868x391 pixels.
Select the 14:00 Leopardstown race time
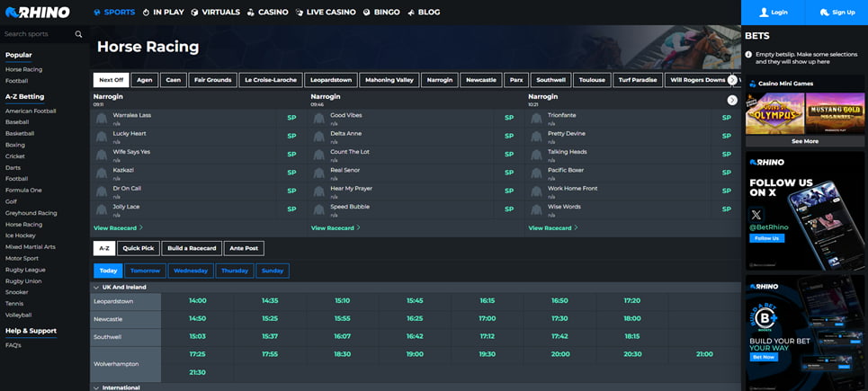coord(197,301)
